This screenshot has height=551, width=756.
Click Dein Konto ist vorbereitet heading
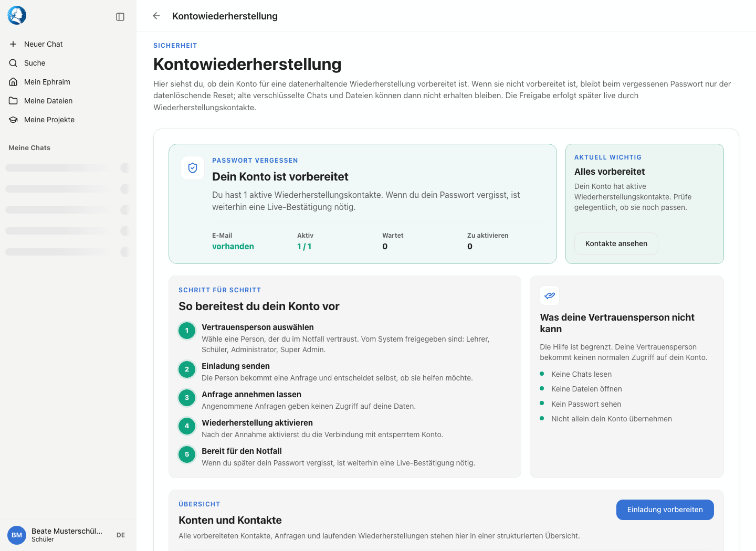click(x=280, y=177)
